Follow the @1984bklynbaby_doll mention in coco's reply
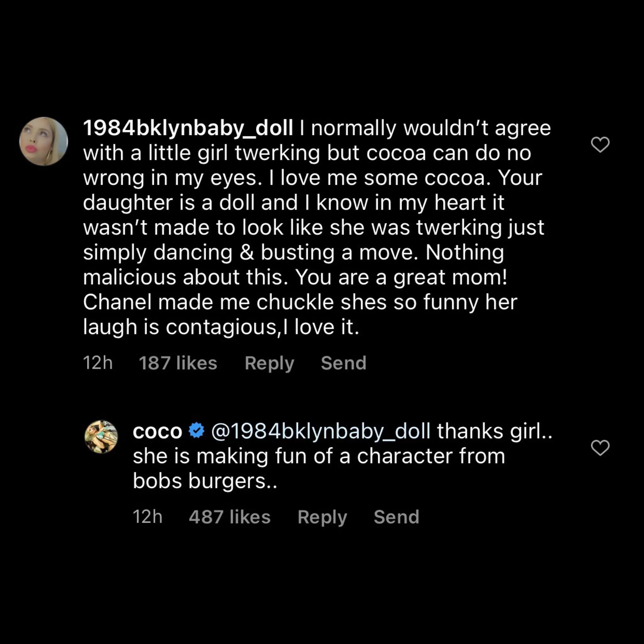Image resolution: width=644 pixels, height=644 pixels. [x=321, y=431]
